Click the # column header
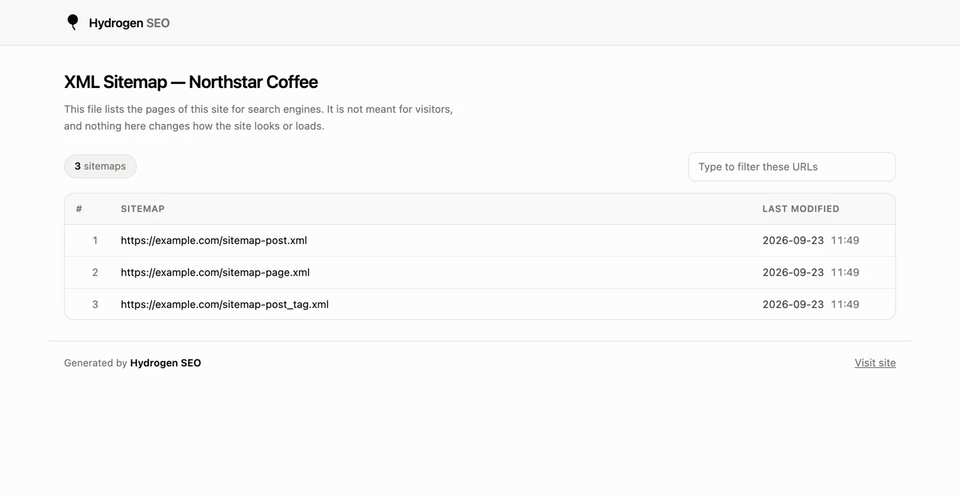Image resolution: width=960 pixels, height=496 pixels. [x=79, y=209]
